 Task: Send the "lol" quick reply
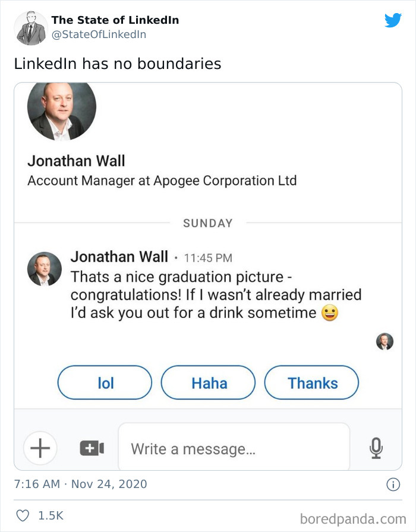pyautogui.click(x=105, y=382)
